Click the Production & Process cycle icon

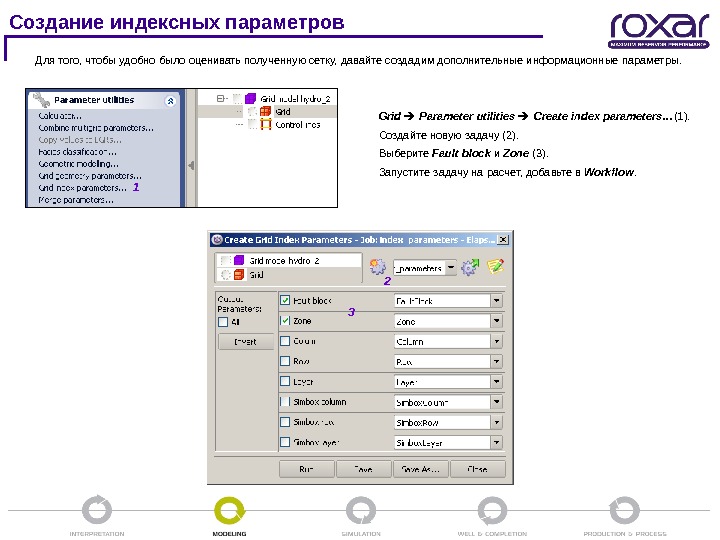click(624, 510)
